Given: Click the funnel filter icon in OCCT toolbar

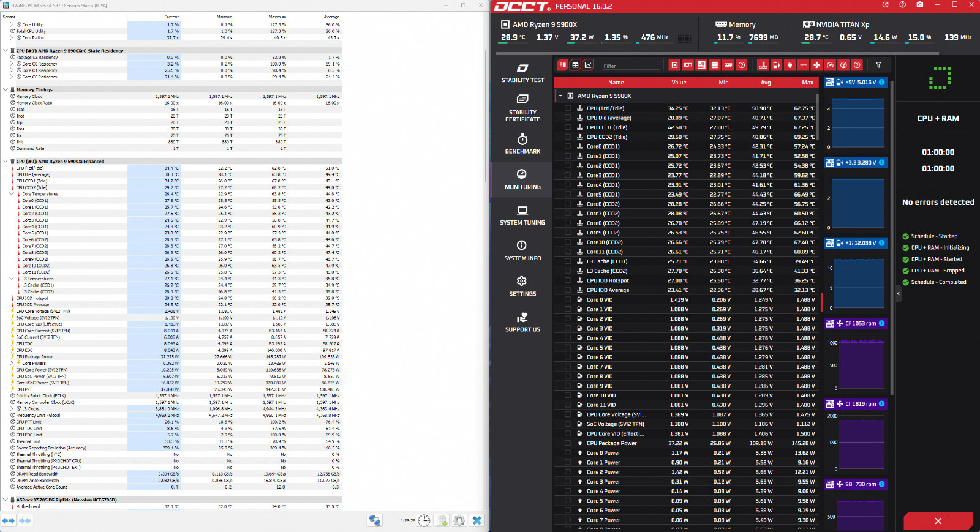Looking at the screenshot, I should (878, 65).
